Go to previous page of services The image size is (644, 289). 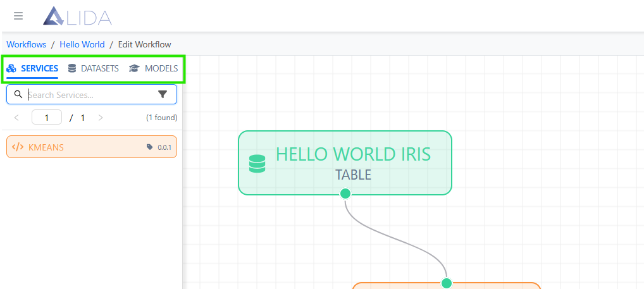pos(16,118)
